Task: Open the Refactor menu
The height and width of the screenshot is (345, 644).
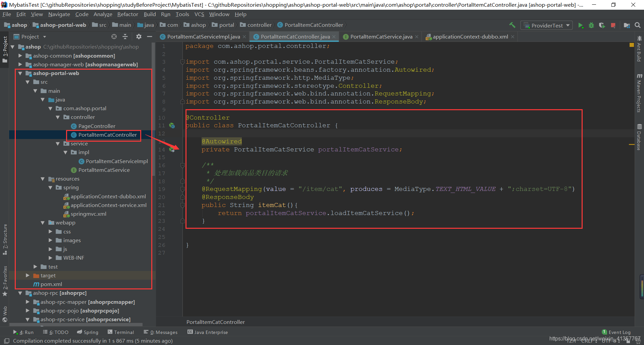Action: tap(127, 14)
